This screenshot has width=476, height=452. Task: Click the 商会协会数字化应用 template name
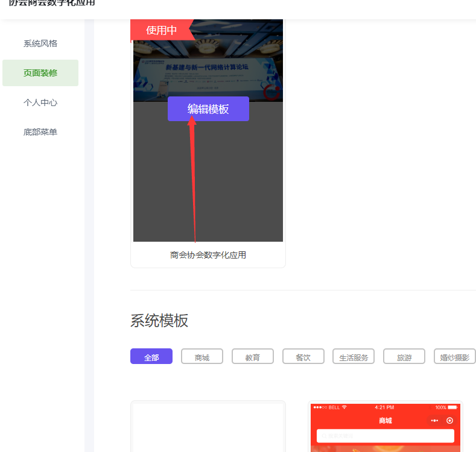click(x=208, y=255)
